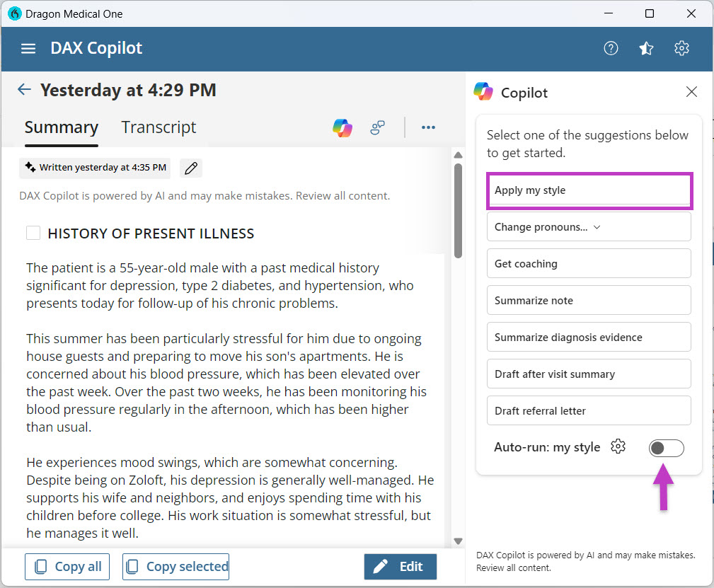
Task: Click Copy all at the bottom
Action: (x=67, y=566)
